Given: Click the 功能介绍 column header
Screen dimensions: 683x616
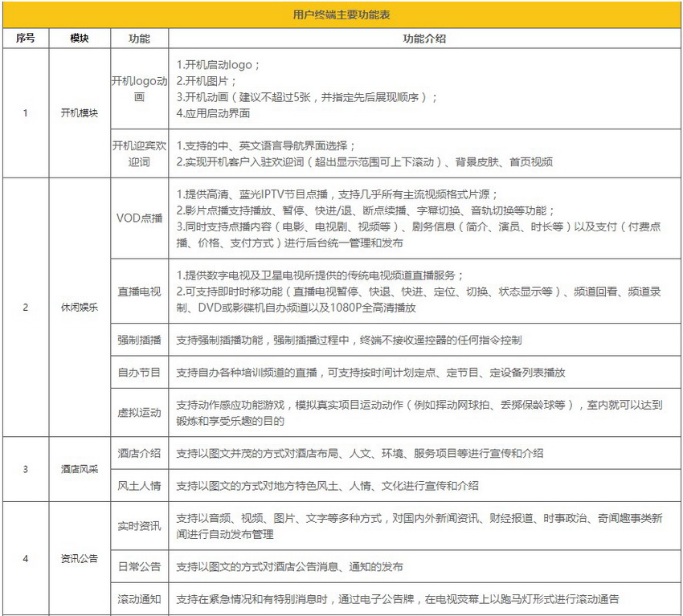Looking at the screenshot, I should tap(425, 39).
